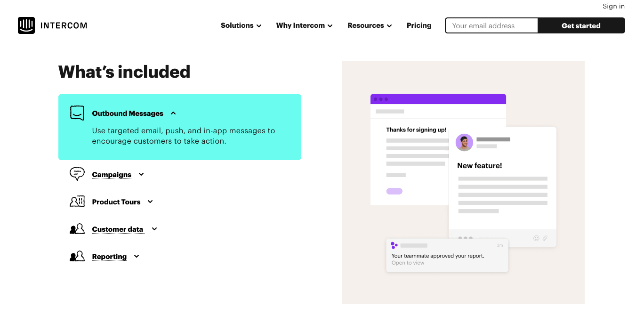The image size is (644, 316).
Task: Expand the Customer data chevron
Action: [154, 229]
